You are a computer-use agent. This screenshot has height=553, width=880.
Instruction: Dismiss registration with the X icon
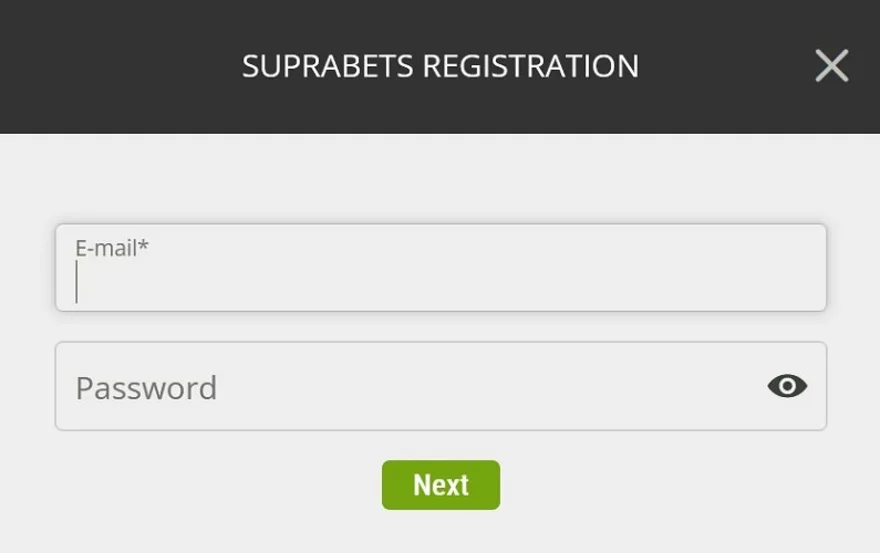pyautogui.click(x=831, y=66)
